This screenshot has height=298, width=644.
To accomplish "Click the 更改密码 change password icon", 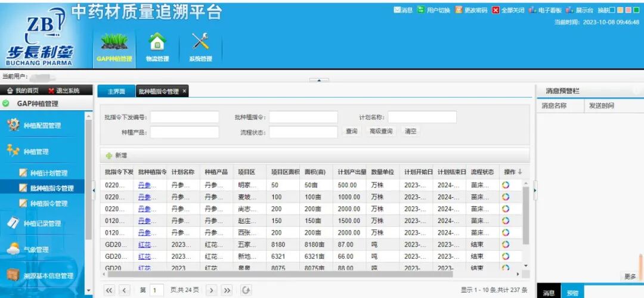I will pos(458,10).
